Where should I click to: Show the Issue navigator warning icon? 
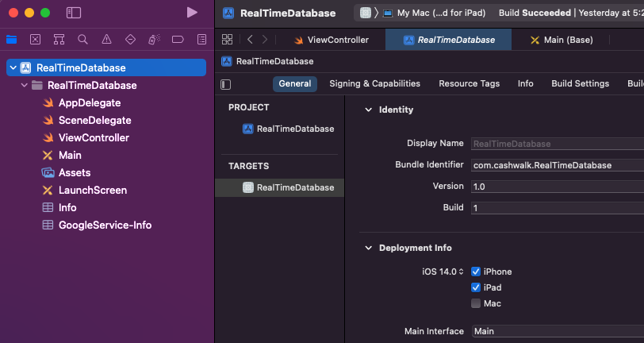(x=106, y=39)
